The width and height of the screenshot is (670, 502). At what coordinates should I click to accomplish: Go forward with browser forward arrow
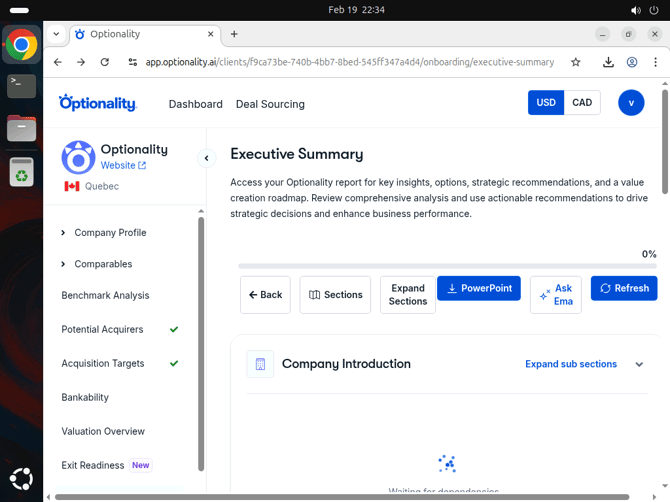point(81,62)
